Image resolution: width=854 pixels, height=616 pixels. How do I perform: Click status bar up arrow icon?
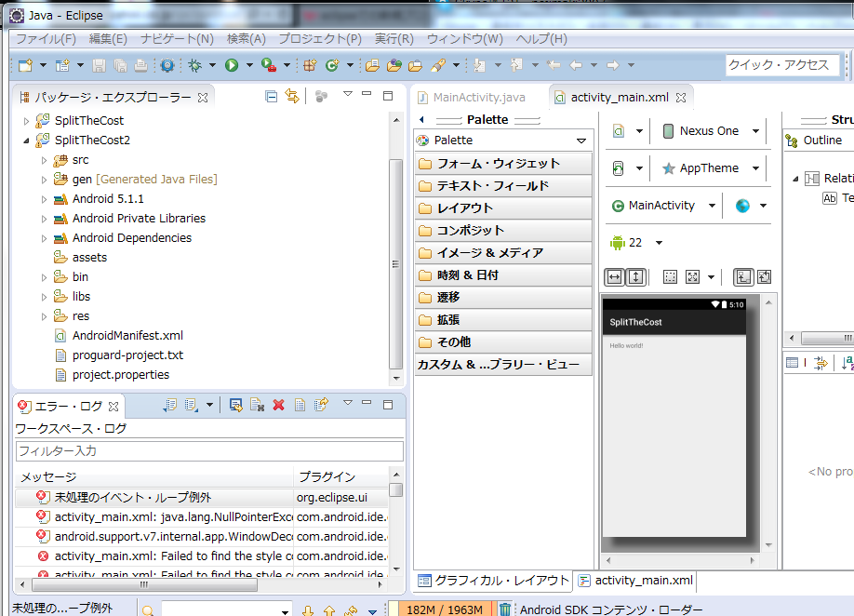click(x=329, y=611)
